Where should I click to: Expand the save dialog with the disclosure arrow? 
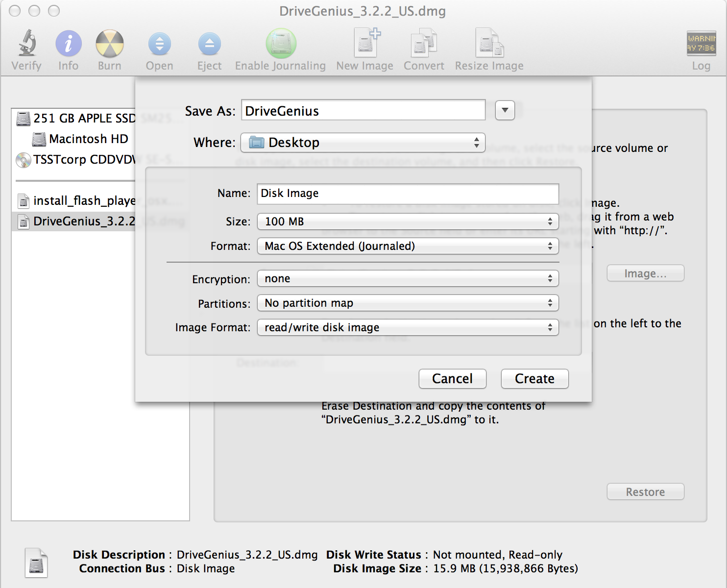coord(505,110)
